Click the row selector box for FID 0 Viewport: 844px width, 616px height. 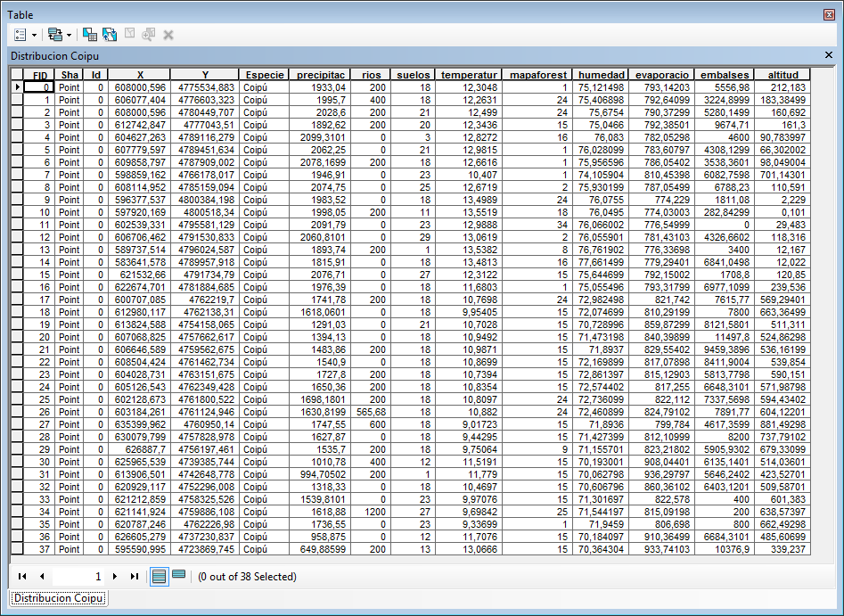(17, 87)
